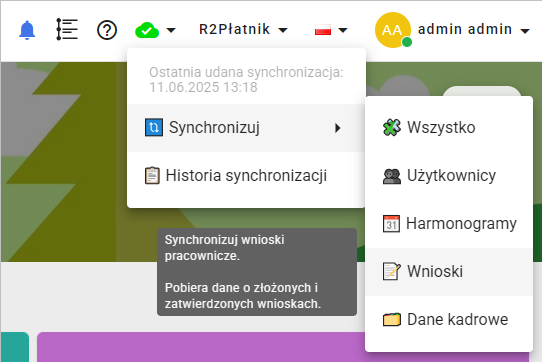Viewport: 542px width, 362px height.
Task: Click the Dane kadrowe folder icon
Action: (392, 319)
